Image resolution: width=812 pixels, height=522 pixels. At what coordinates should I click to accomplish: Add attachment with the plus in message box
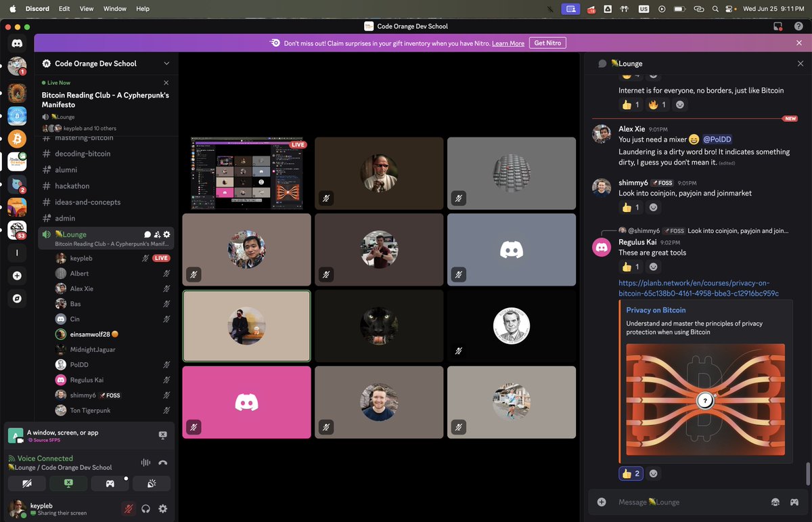click(x=602, y=502)
